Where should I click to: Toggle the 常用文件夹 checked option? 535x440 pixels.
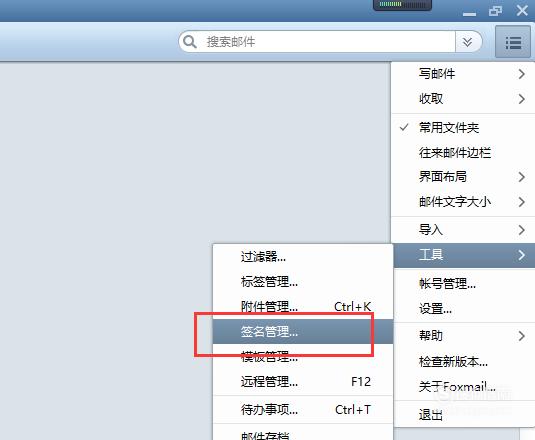point(463,128)
